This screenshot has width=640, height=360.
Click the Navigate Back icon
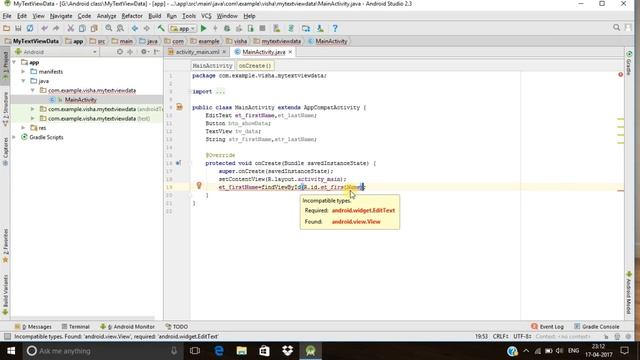pos(135,29)
